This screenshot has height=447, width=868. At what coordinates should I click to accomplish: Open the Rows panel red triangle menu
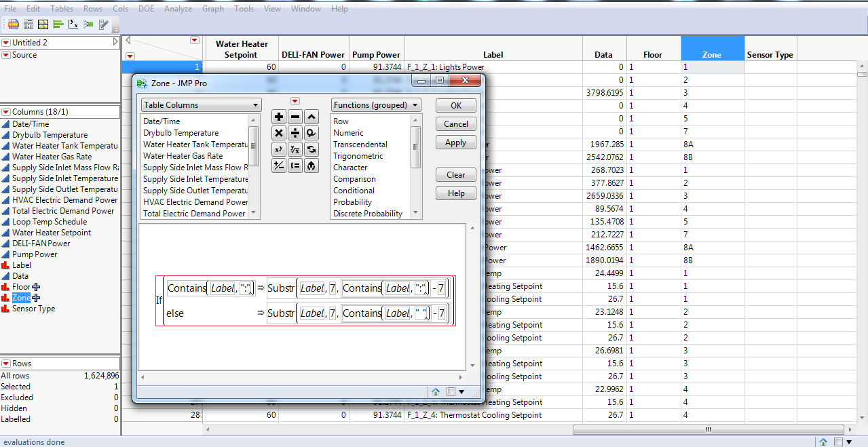pos(6,364)
